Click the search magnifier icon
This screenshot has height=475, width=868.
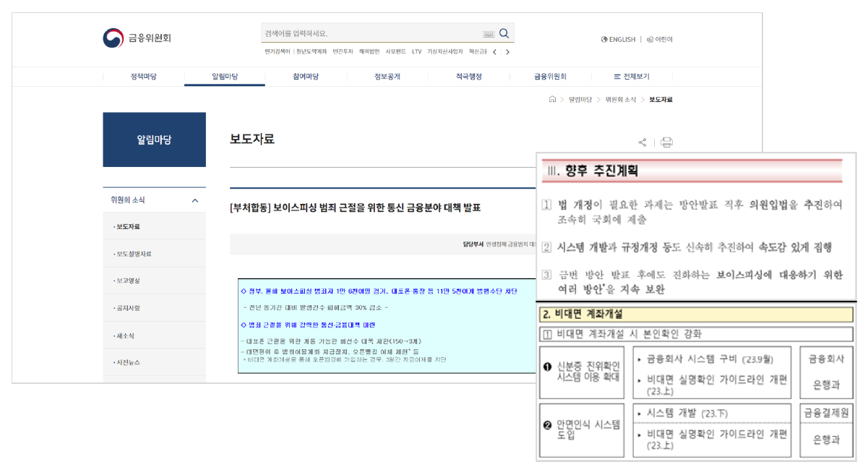click(x=504, y=33)
